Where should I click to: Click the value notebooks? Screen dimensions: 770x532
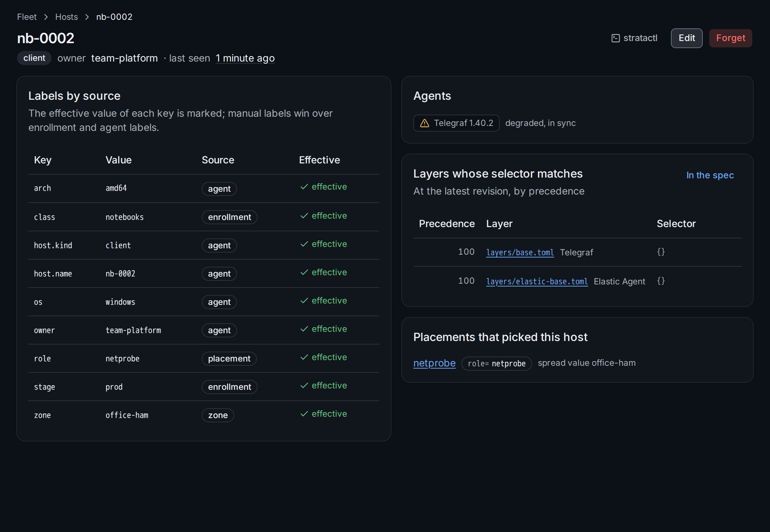(125, 217)
